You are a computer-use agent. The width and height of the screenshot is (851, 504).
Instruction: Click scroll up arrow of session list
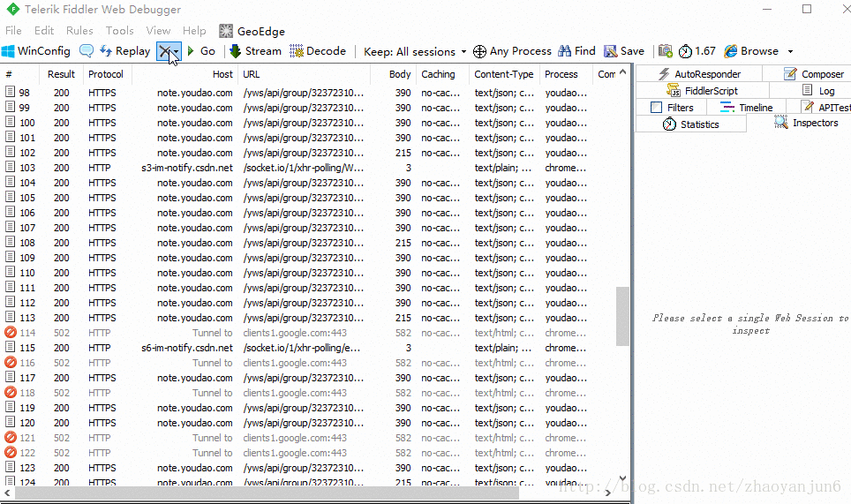point(623,71)
